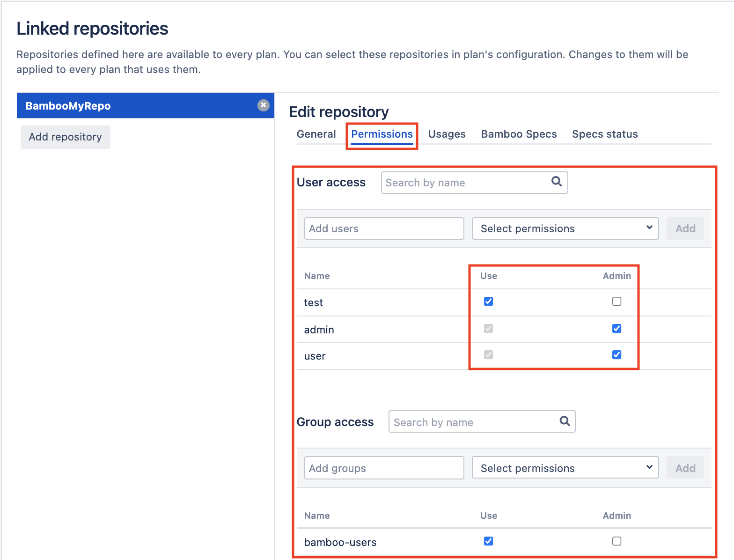Uncheck Admin permission for admin user

[617, 328]
